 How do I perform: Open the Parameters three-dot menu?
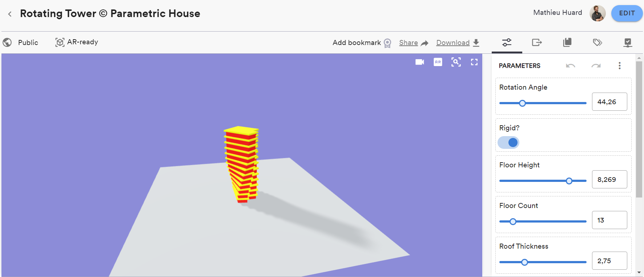coord(620,66)
